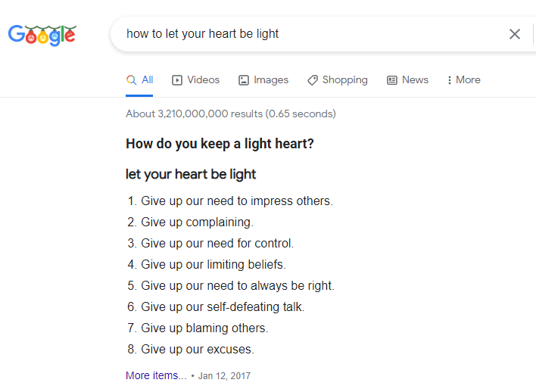Open the "More items..." link
Image resolution: width=536 pixels, height=392 pixels.
156,375
